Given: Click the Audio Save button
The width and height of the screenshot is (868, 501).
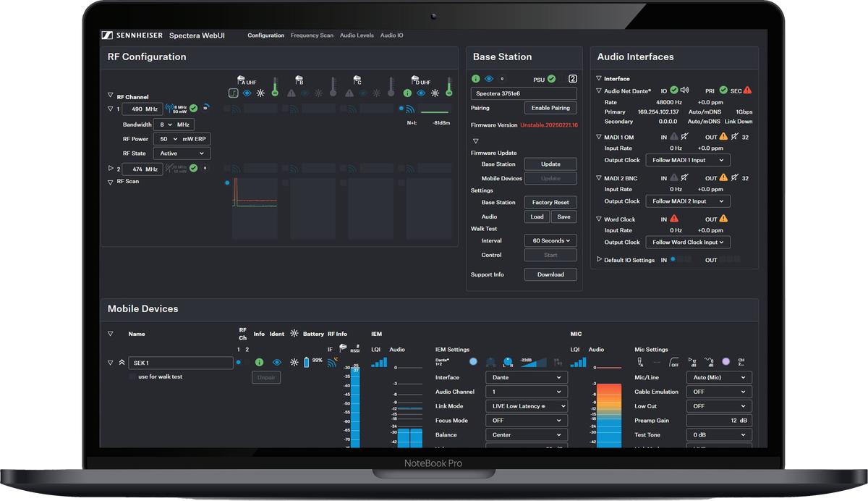Looking at the screenshot, I should [563, 216].
